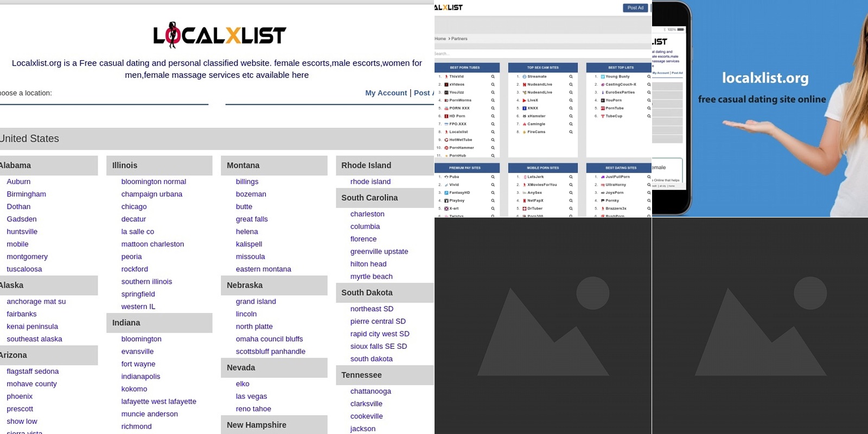Go to Home in the Partners breadcrumb
The image size is (868, 434).
pos(440,39)
